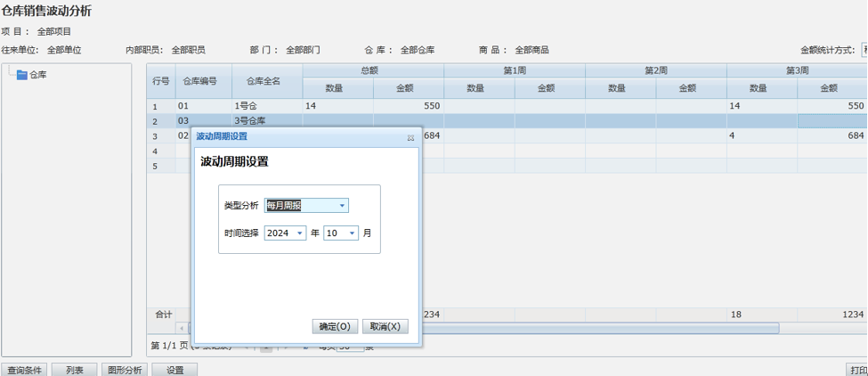Switch to 列表 view
The image size is (868, 376).
74,370
